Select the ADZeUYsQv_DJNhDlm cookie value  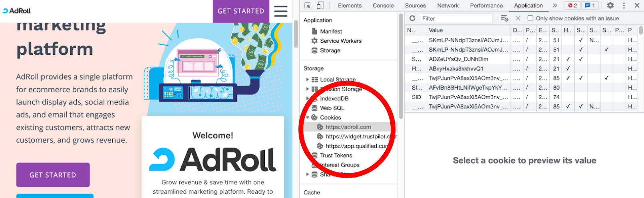click(458, 59)
